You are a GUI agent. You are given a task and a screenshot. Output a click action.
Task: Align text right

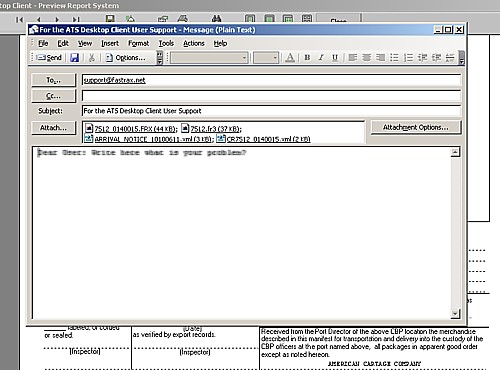[x=380, y=58]
